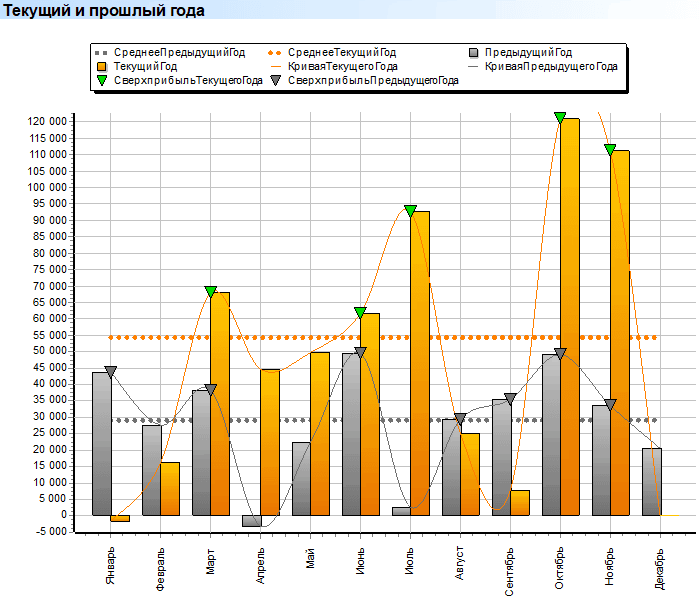This screenshot has height=600, width=700.
Task: Click the СверхприбыльПредыдущегоГода legend label
Action: (x=373, y=80)
